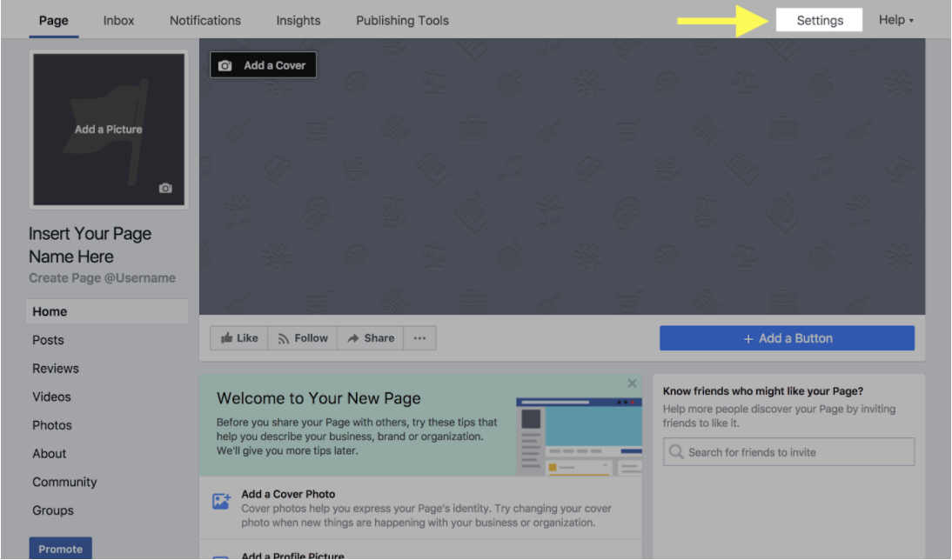Viewport: 952px width, 560px height.
Task: Click the search magnifier icon in the invite box
Action: (676, 452)
